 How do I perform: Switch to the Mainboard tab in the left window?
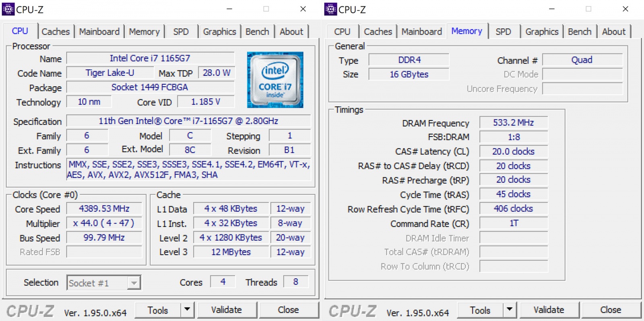point(99,31)
